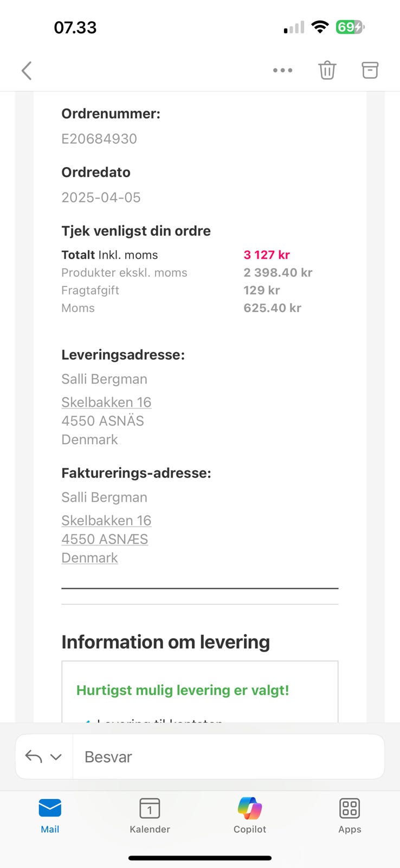Viewport: 400px width, 868px height.
Task: Tap the Besvar reply field
Action: (228, 757)
